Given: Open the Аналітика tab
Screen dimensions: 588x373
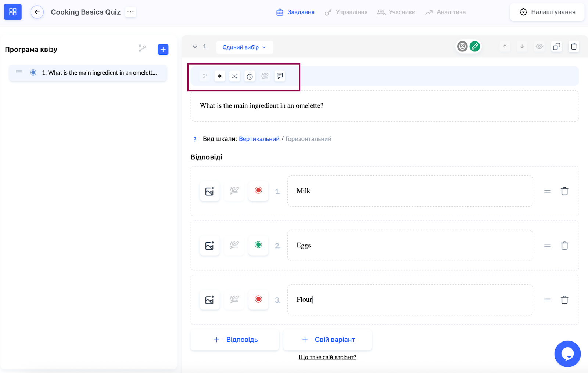Looking at the screenshot, I should 445,12.
